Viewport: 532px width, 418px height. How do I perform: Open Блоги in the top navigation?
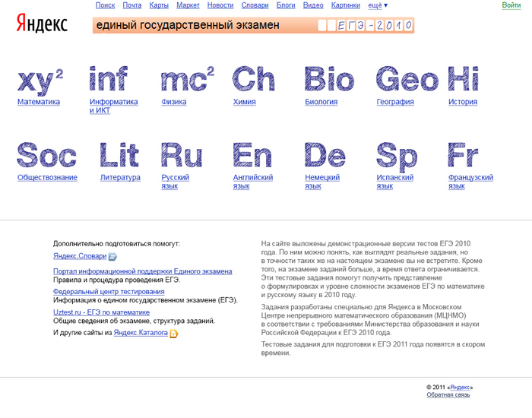click(x=286, y=5)
